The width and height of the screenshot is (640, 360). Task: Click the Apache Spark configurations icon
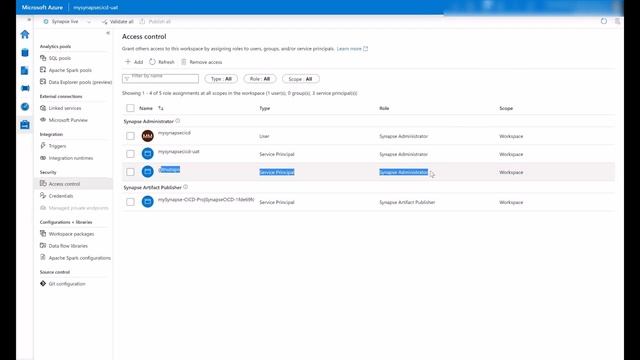43,257
